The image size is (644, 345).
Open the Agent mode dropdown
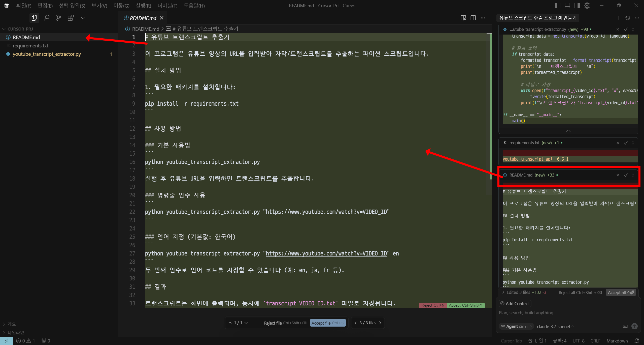tap(516, 326)
